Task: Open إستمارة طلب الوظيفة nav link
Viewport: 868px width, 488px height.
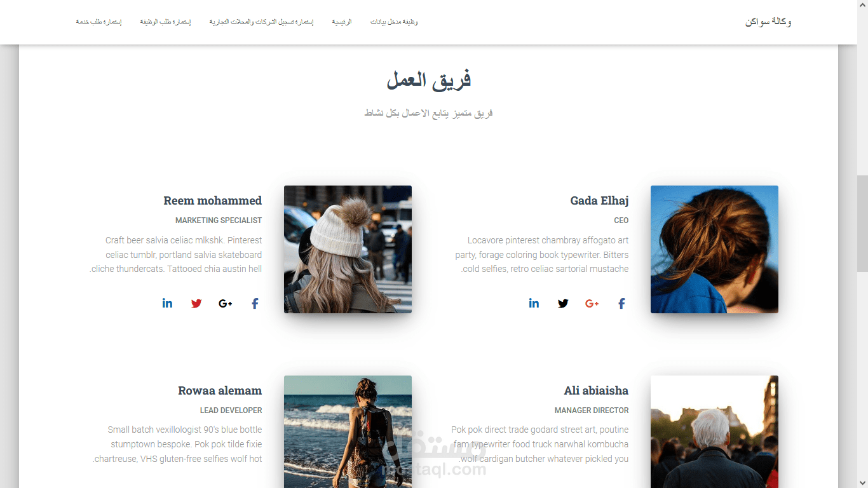Action: (x=165, y=22)
